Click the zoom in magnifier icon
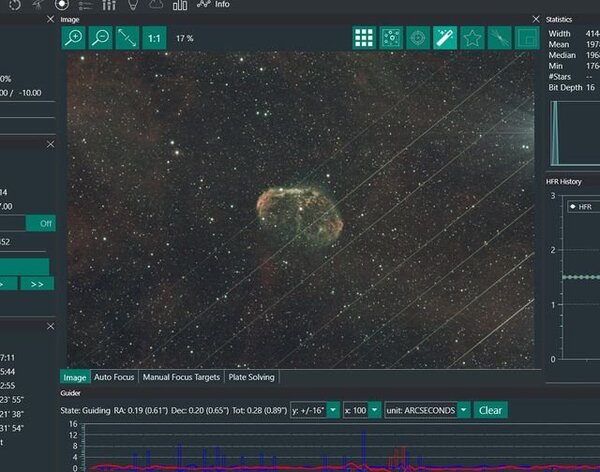This screenshot has height=472, width=600. coord(73,38)
